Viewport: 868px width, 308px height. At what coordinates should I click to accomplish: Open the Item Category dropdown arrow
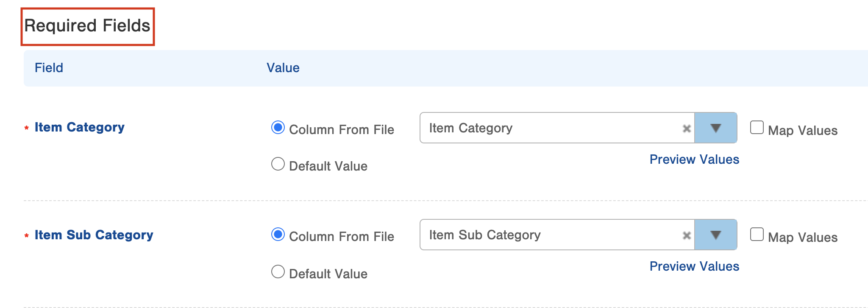(716, 128)
